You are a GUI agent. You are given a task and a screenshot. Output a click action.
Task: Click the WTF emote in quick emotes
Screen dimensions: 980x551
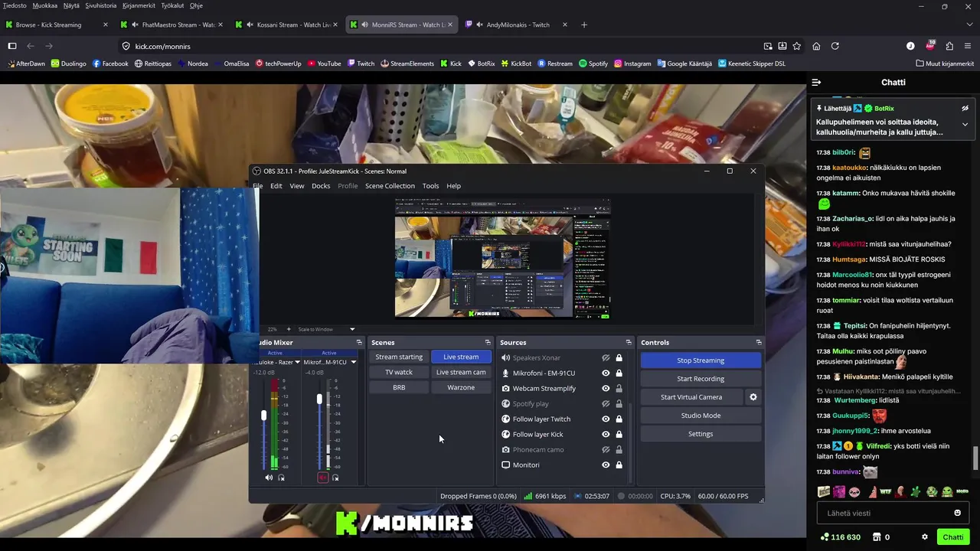[885, 492]
